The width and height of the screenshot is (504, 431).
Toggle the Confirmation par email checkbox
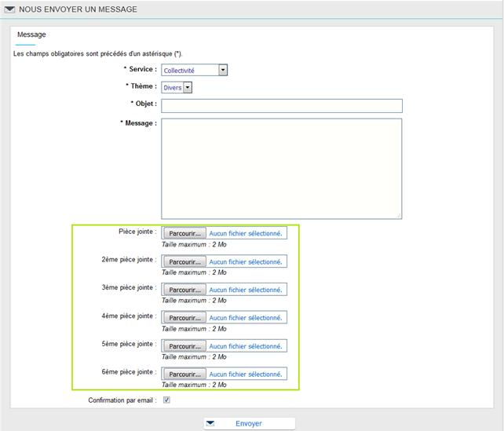166,400
